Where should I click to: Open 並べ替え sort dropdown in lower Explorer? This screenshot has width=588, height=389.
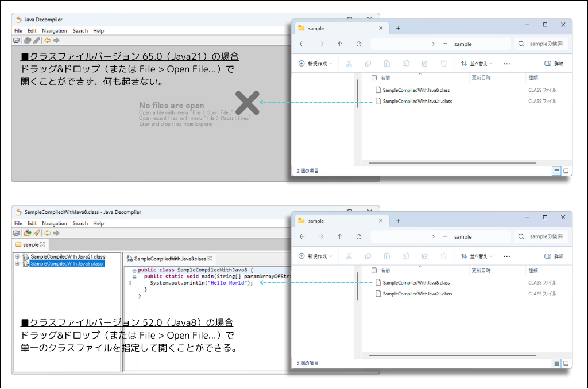[477, 256]
